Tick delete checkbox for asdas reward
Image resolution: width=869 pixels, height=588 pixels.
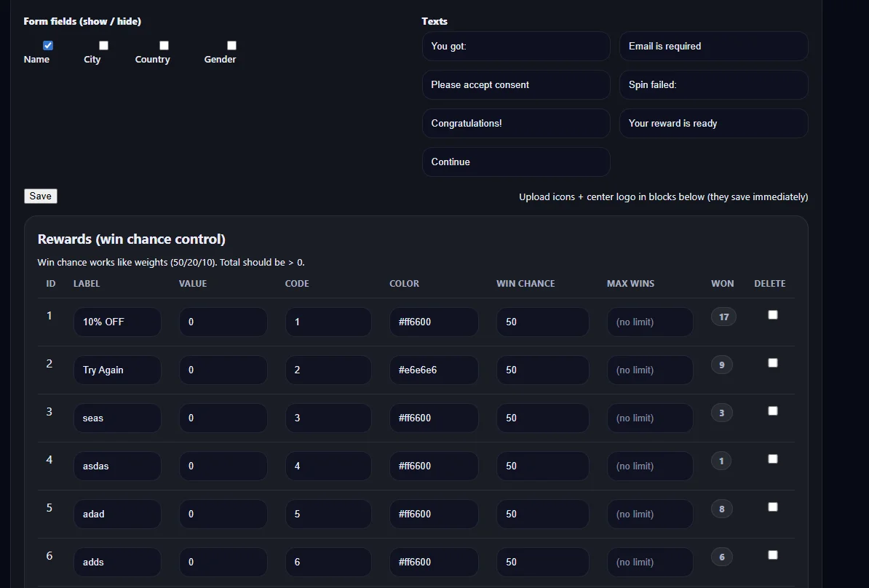click(x=773, y=459)
